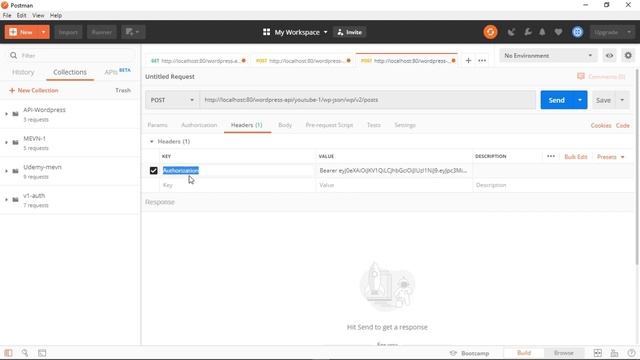640x360 pixels.
Task: Open the Trash link
Action: click(123, 90)
